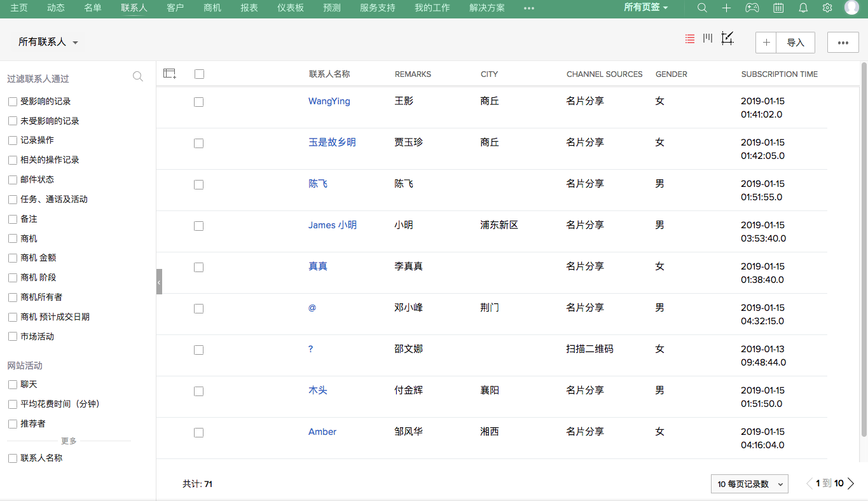The width and height of the screenshot is (868, 501).
Task: Switch to kanban column view
Action: [707, 38]
